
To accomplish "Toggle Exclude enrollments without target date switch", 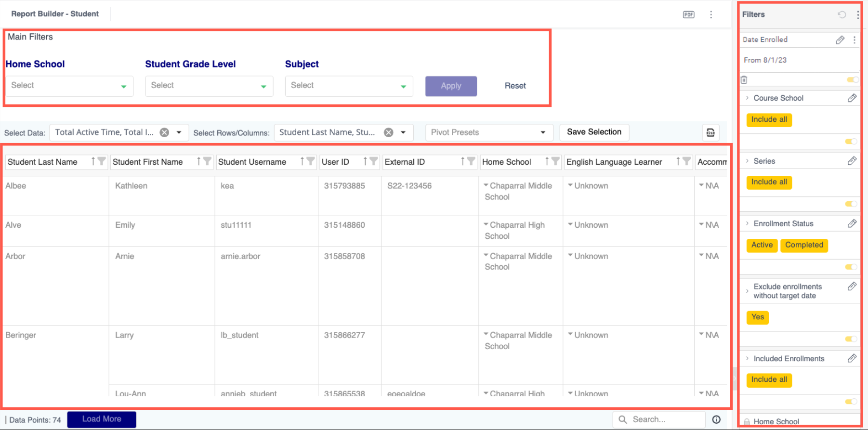I will click(x=851, y=339).
